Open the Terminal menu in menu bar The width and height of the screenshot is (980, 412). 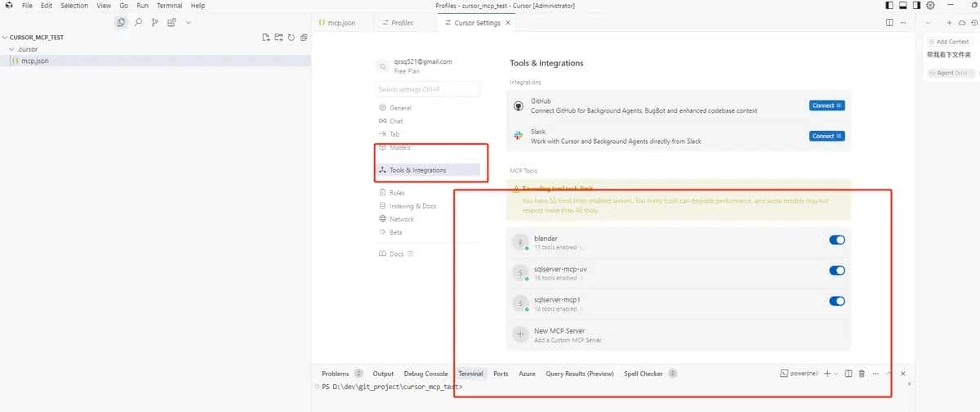[x=169, y=6]
